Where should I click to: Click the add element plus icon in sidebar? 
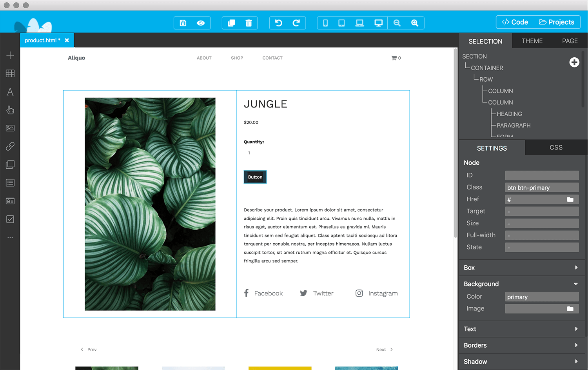pos(10,55)
